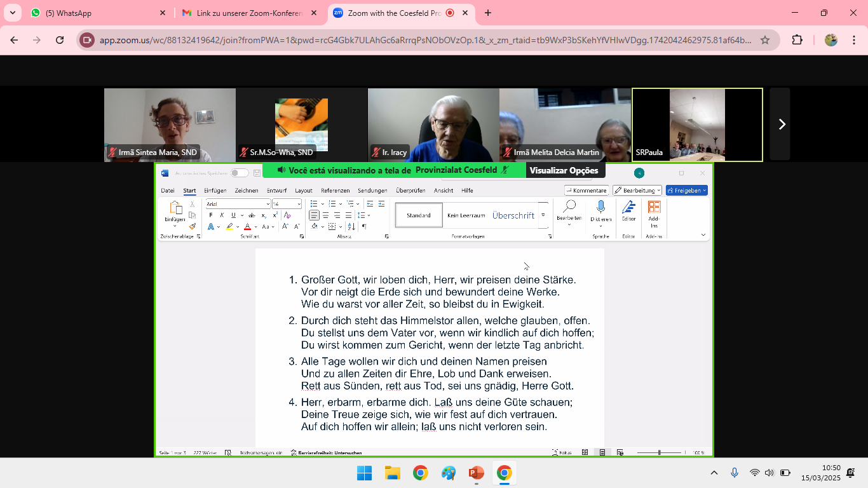The image size is (868, 488).
Task: Select the Format Painter brush icon
Action: (x=192, y=226)
